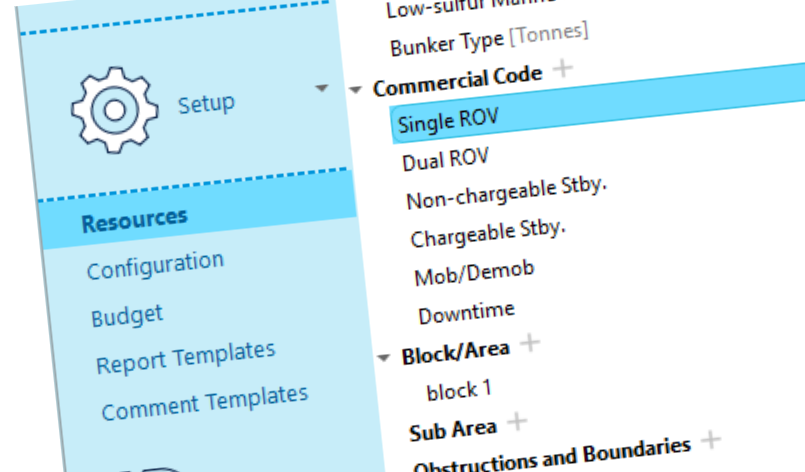This screenshot has width=805, height=472.
Task: Select the Commercial Code heading
Action: tap(457, 81)
